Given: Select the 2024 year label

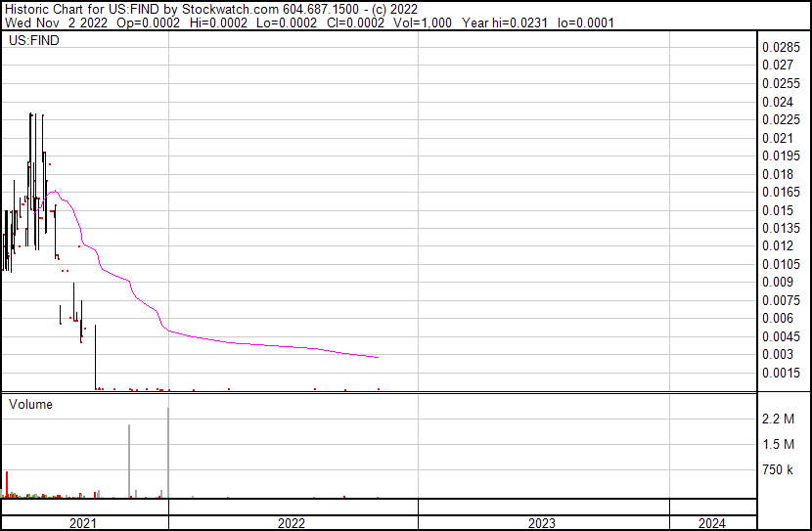Looking at the screenshot, I should [x=712, y=523].
